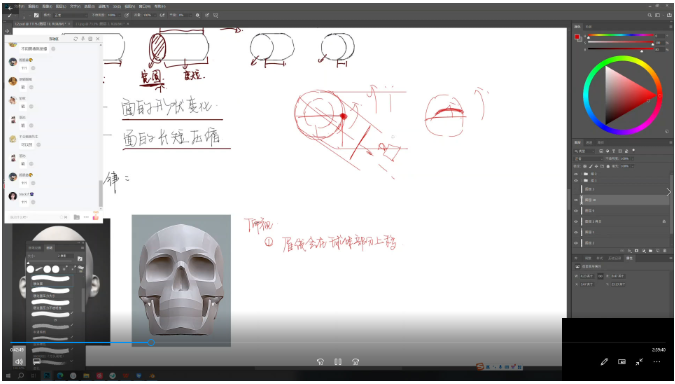Viewport: 675px width, 384px height.
Task: Click the exit fullscreen arrows icon
Action: click(639, 362)
